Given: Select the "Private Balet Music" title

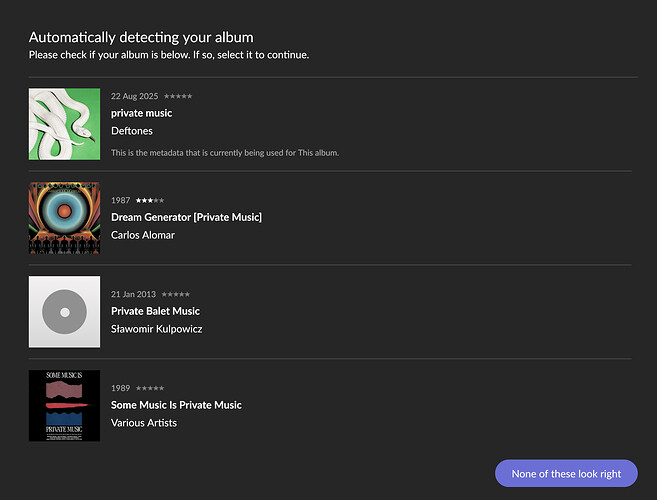Looking at the screenshot, I should pyautogui.click(x=155, y=311).
